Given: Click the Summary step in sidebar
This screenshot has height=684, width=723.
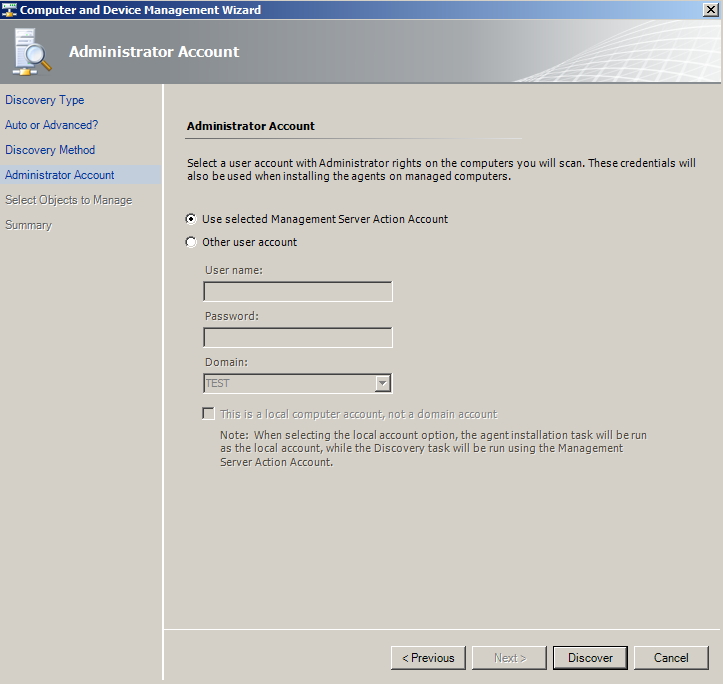Looking at the screenshot, I should [28, 225].
